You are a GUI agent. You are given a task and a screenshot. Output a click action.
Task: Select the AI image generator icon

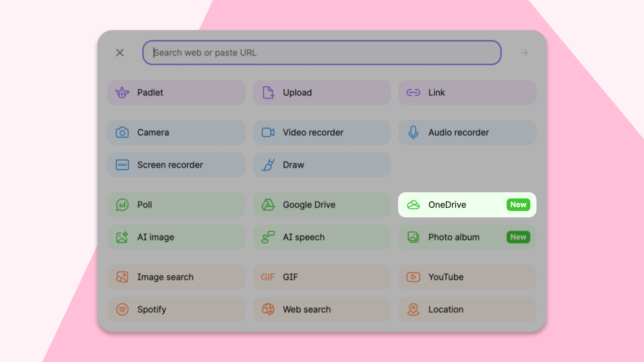point(123,237)
